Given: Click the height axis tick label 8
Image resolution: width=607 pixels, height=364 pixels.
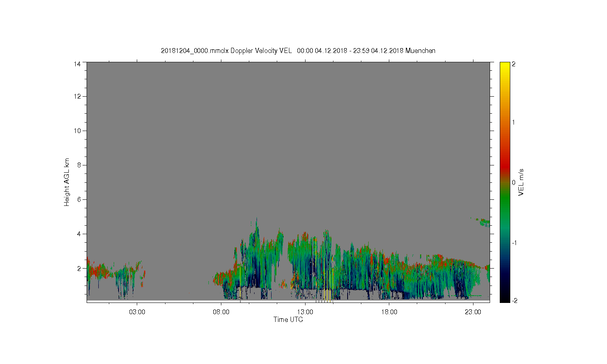Looking at the screenshot, I should 79,165.
